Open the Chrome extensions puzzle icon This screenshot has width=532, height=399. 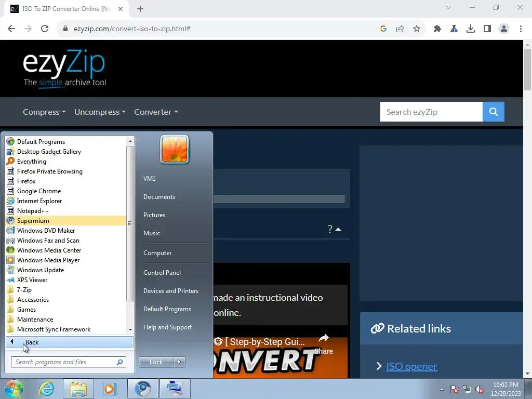437,29
